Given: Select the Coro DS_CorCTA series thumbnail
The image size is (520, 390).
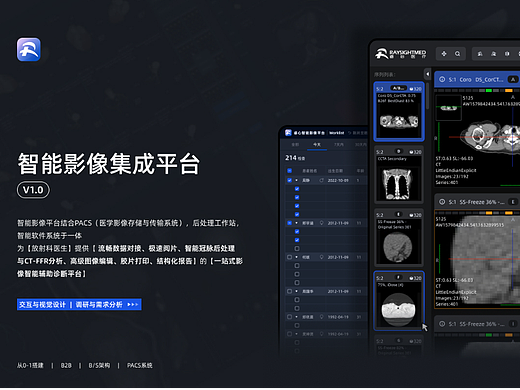Looking at the screenshot, I should (x=399, y=111).
